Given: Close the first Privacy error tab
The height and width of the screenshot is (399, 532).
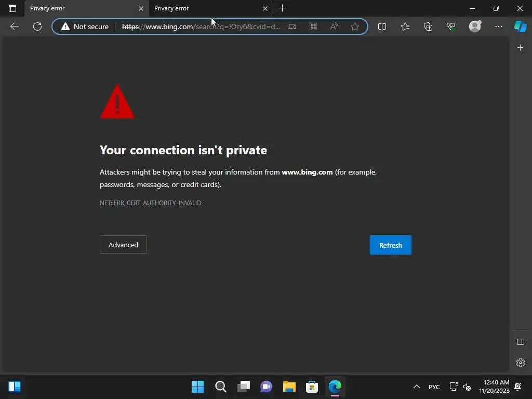Looking at the screenshot, I should tap(141, 8).
